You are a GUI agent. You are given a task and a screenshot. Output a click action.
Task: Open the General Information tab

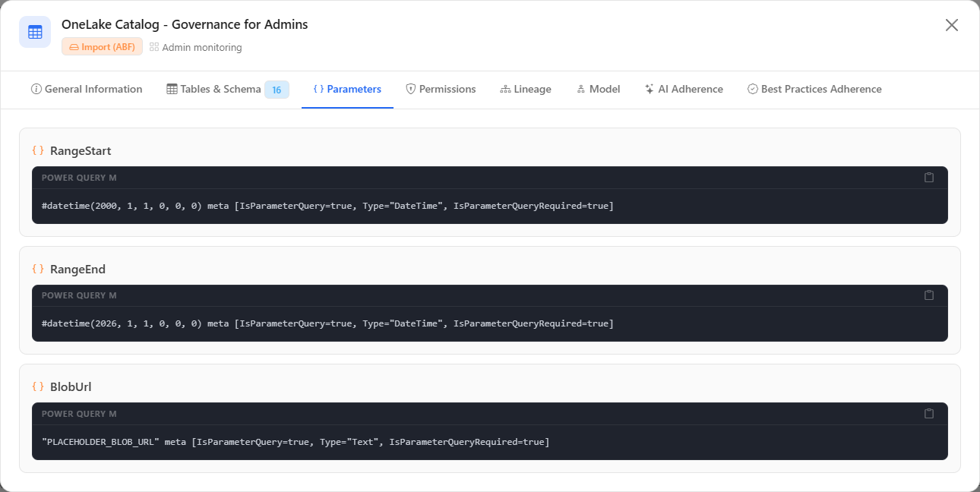(87, 90)
